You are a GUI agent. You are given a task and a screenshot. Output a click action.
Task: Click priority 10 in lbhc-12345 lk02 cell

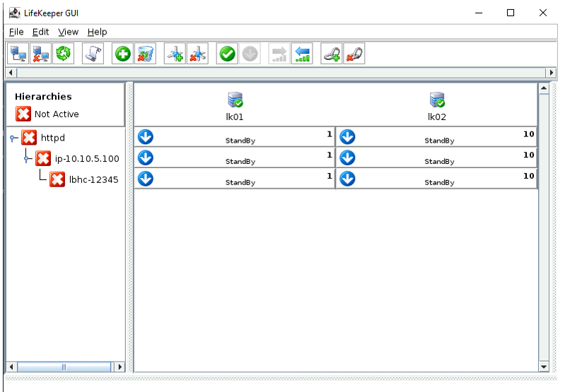tap(529, 176)
